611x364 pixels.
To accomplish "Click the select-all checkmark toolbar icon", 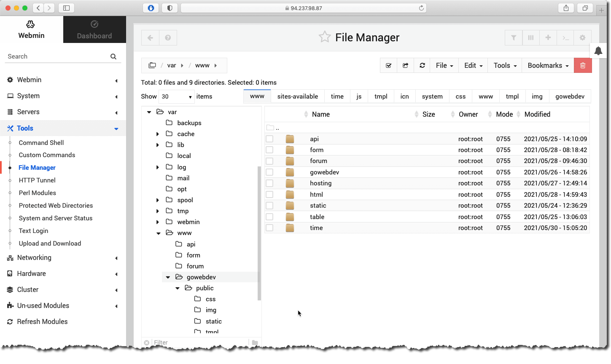I will (x=389, y=65).
